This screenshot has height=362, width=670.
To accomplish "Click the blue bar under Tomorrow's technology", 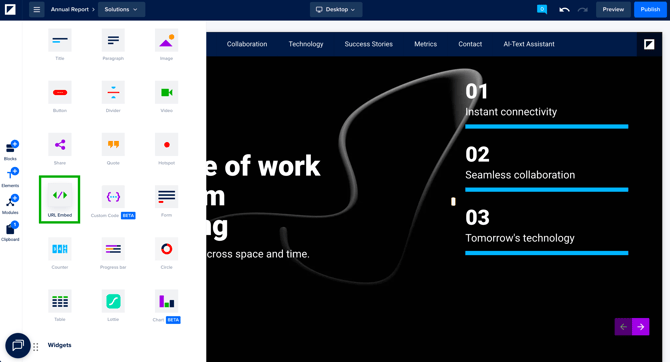I will tap(547, 253).
